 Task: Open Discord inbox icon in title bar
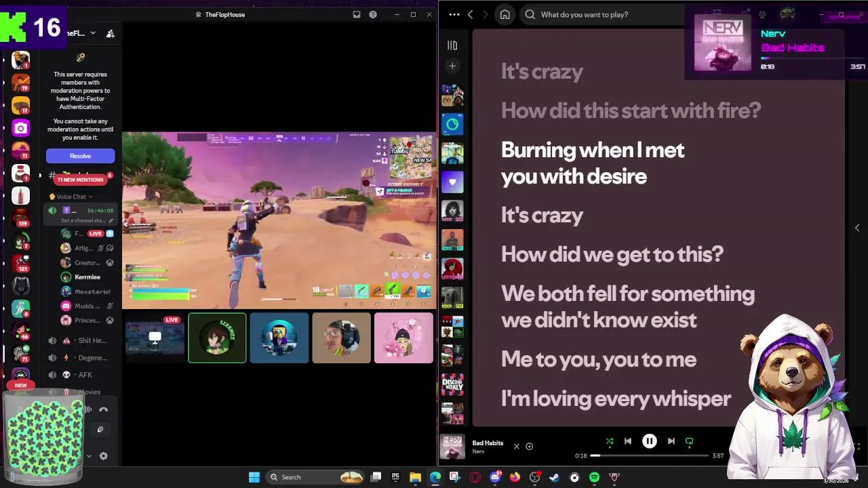[357, 14]
